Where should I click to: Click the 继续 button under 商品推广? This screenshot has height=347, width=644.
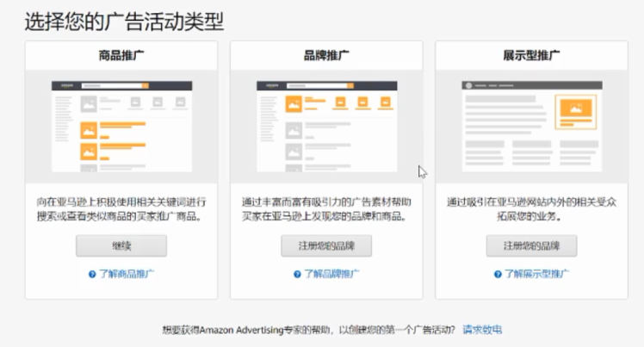121,245
